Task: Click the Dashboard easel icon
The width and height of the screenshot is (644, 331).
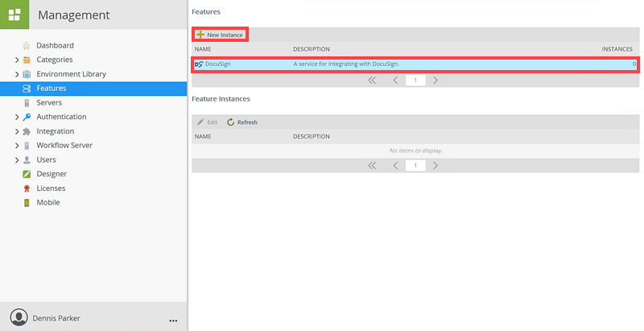Action: coord(27,46)
